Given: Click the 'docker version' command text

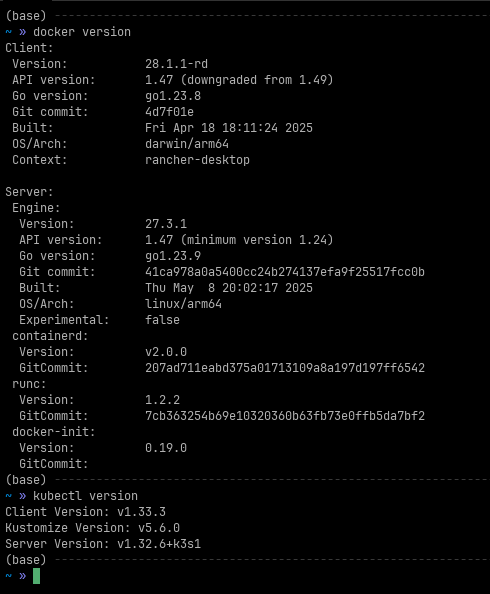Looking at the screenshot, I should 82,32.
